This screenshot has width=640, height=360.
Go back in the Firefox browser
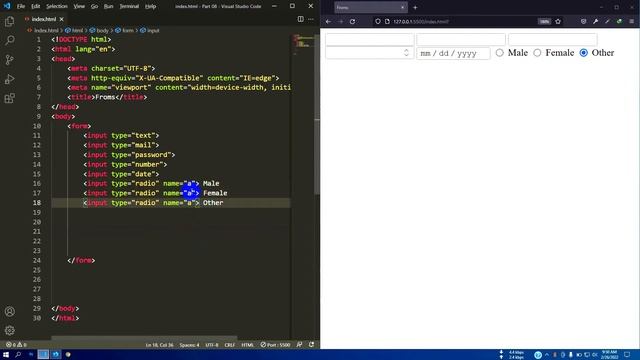(x=329, y=22)
